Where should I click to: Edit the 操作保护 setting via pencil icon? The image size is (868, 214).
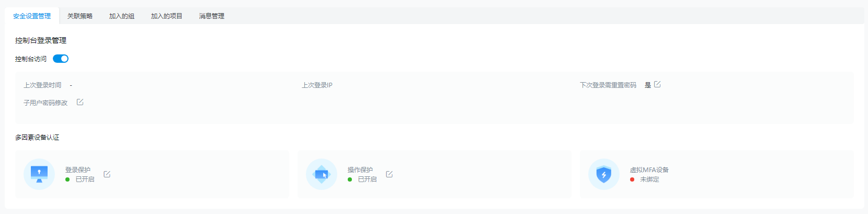389,174
